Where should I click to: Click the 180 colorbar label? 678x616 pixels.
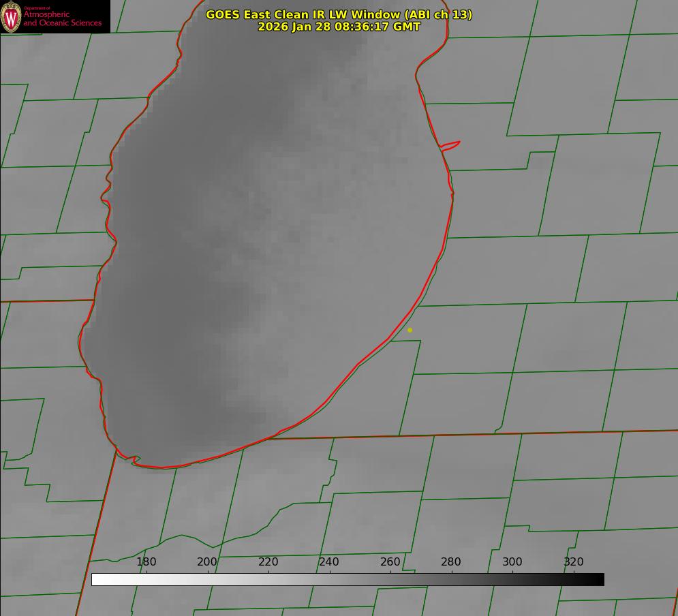point(146,561)
